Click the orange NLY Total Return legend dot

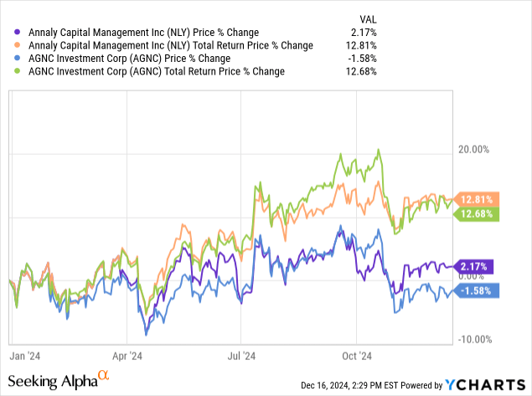[x=8, y=44]
